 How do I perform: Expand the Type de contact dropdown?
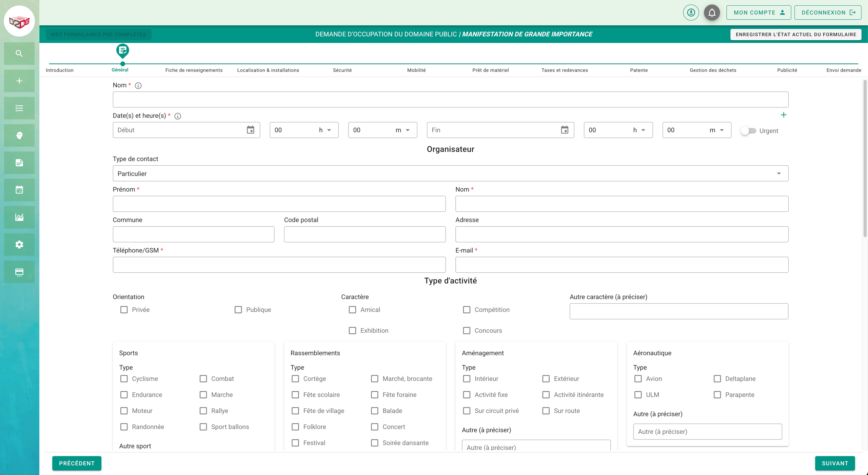pos(450,173)
